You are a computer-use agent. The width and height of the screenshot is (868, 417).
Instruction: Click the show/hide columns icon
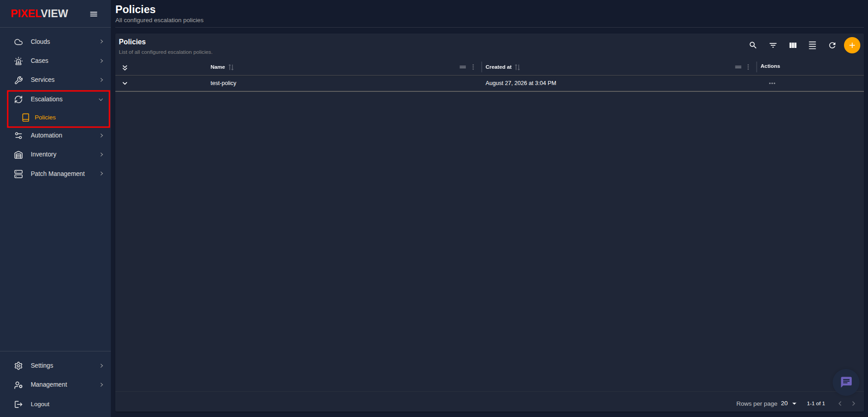point(793,45)
